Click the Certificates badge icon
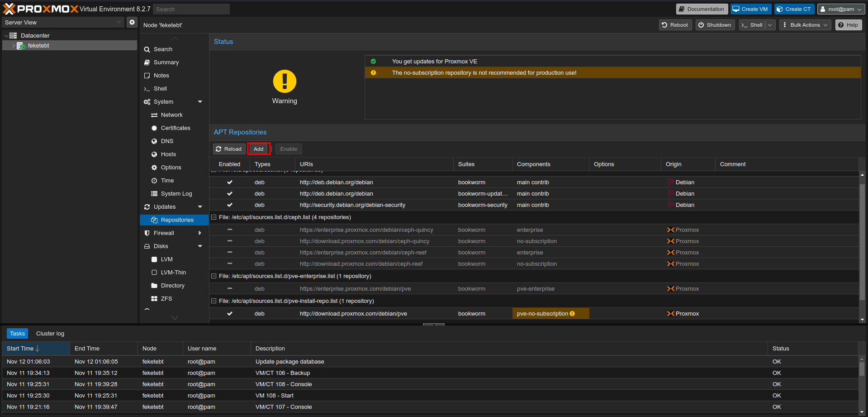 pos(154,128)
